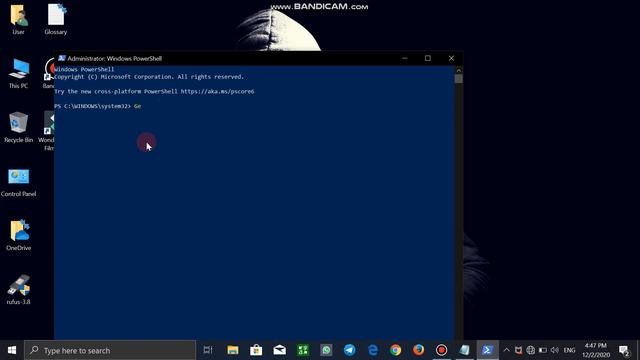The image size is (640, 360).
Task: Click the 'Administrator: Windows PowerShell' title text
Action: click(115, 58)
